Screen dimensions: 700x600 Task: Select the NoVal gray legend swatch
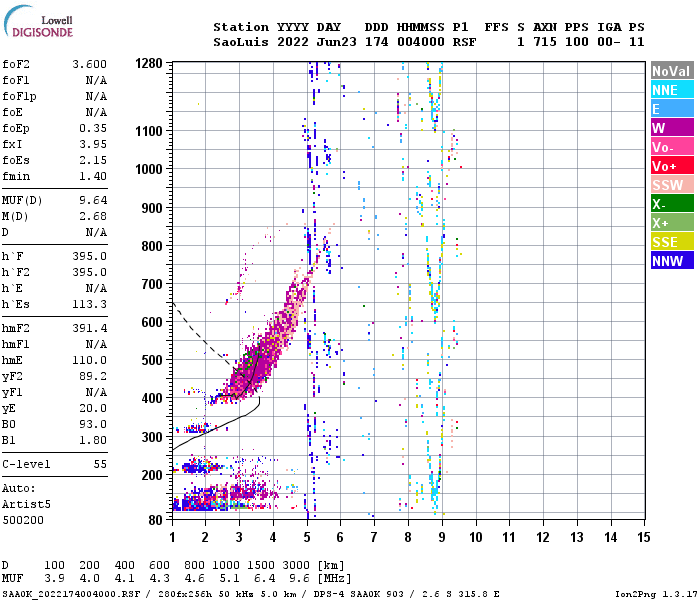tap(672, 71)
